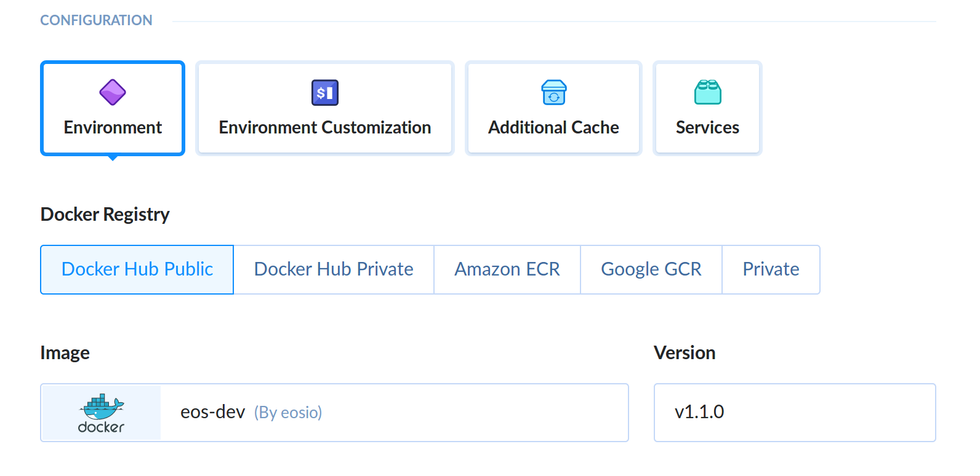Select the Docker Hub Public registry

point(137,269)
